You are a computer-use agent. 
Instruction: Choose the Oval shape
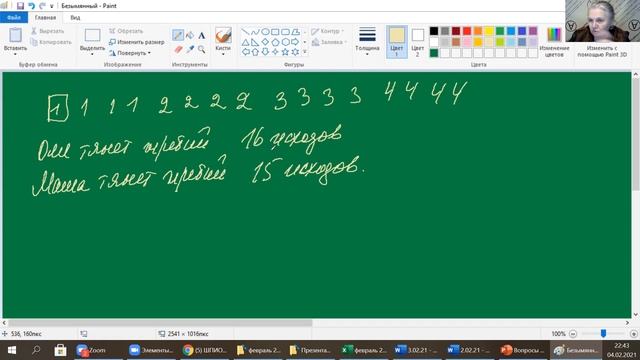click(265, 32)
